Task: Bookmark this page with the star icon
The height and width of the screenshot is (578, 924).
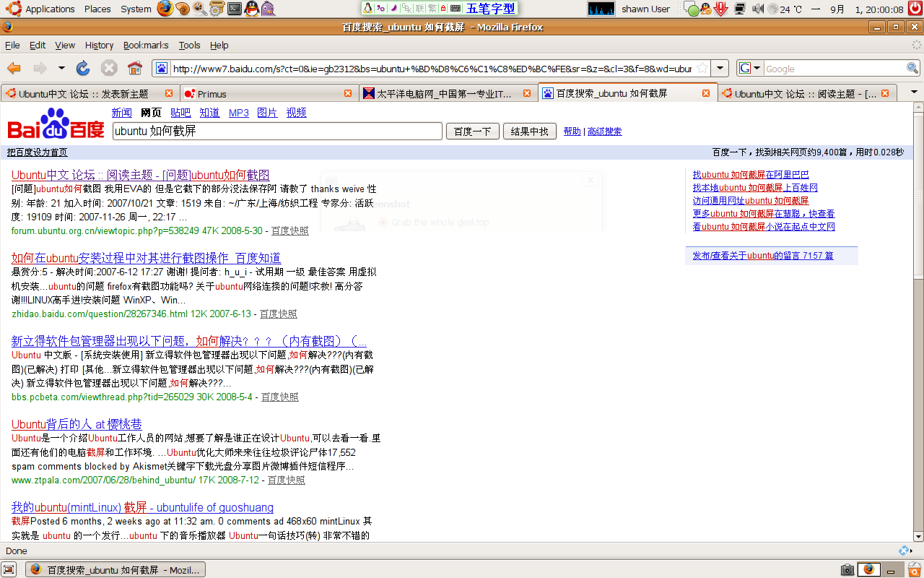Action: pyautogui.click(x=702, y=68)
